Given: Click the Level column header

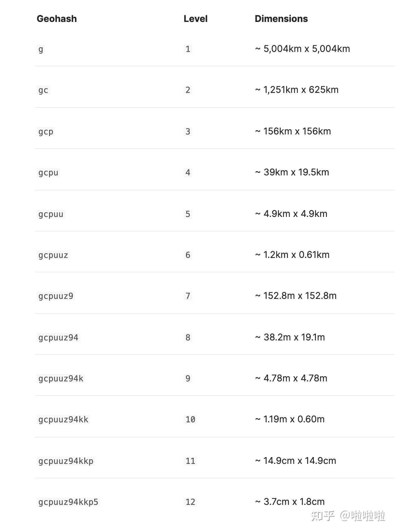Looking at the screenshot, I should tap(195, 19).
